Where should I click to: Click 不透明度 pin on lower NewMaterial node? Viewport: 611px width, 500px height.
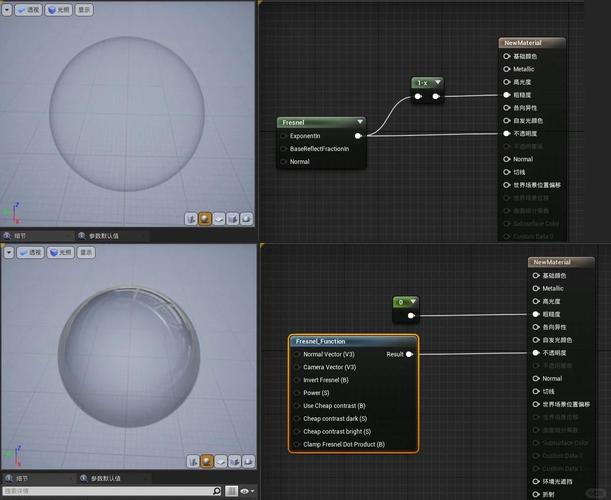(536, 353)
